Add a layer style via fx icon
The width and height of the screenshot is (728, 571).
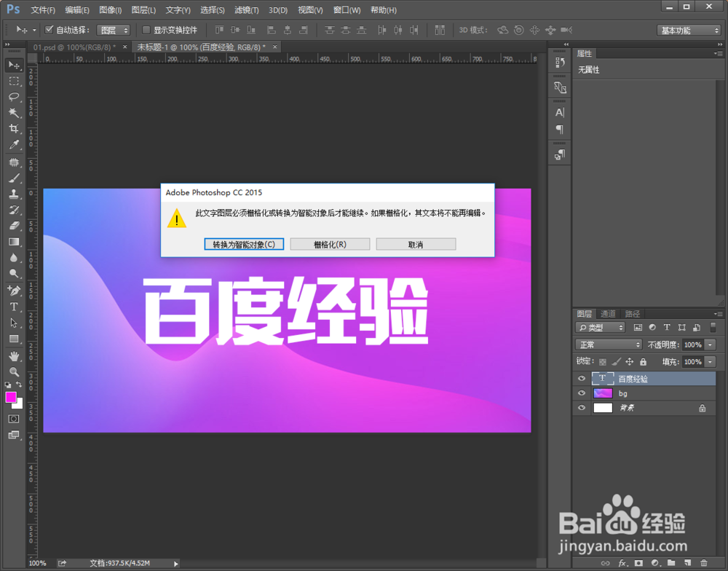point(622,563)
